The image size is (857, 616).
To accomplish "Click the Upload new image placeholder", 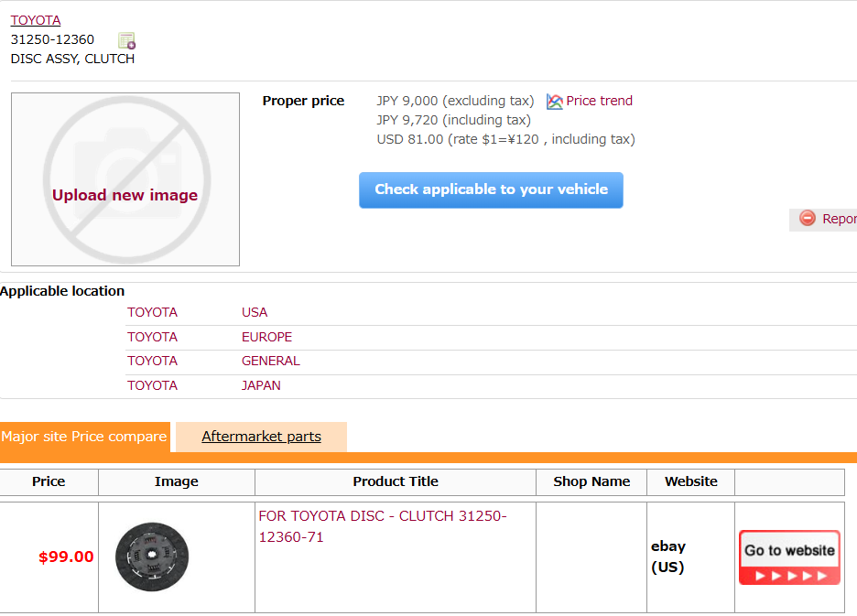I will tap(125, 179).
